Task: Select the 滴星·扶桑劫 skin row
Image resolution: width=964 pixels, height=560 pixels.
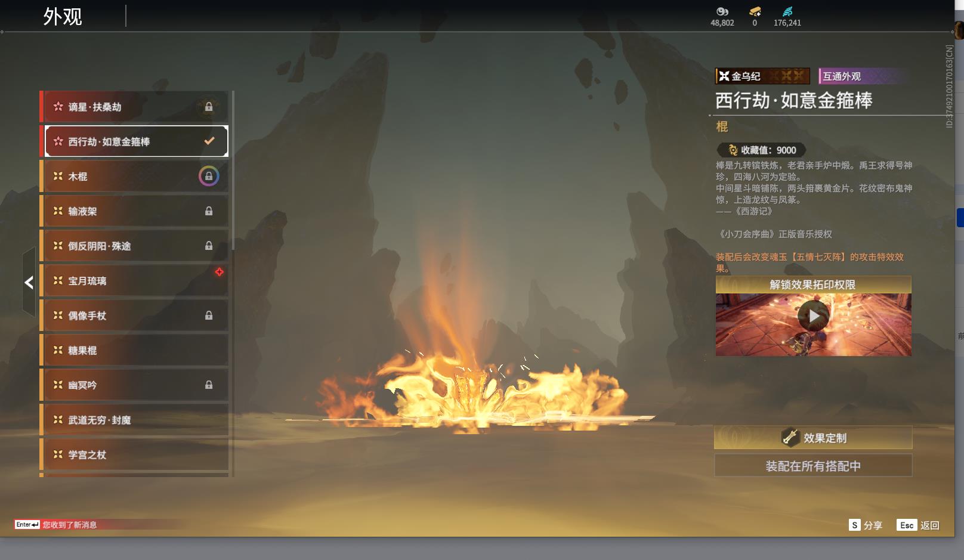Action: click(x=134, y=107)
